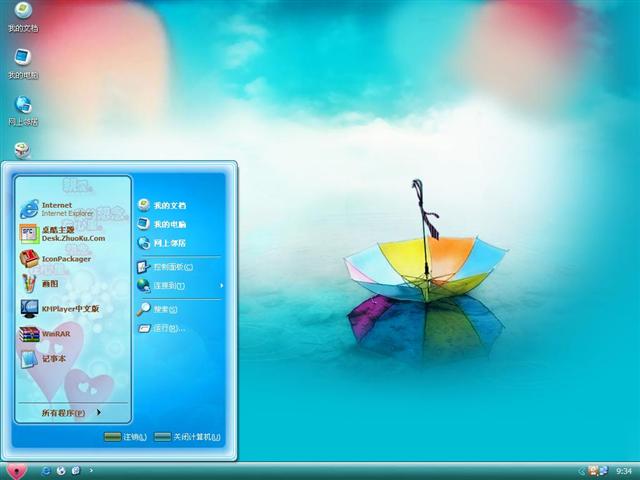Expand 所有程序 all programs list
Image resolution: width=640 pixels, height=480 pixels.
[71, 413]
